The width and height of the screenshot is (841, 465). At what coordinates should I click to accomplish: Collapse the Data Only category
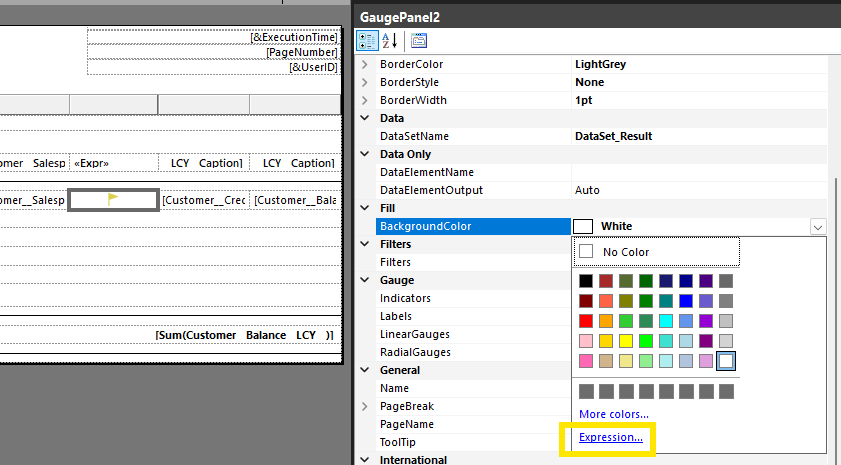point(365,154)
